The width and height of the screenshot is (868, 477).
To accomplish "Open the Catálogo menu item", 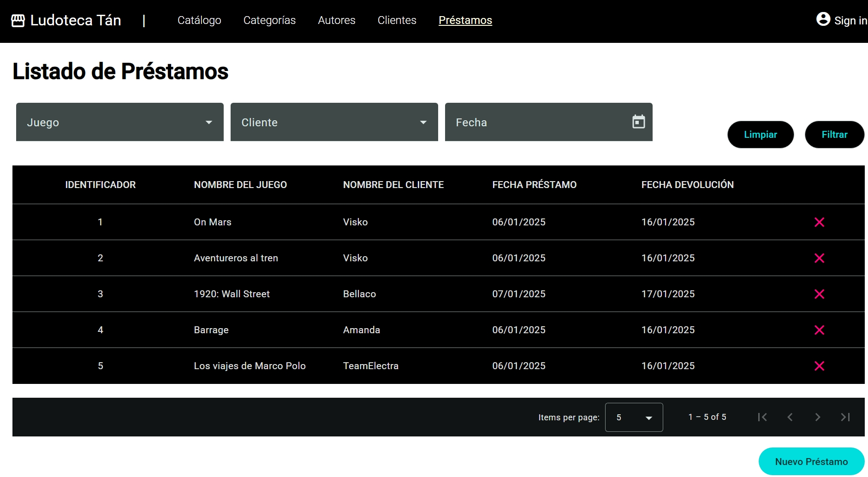I will point(199,20).
